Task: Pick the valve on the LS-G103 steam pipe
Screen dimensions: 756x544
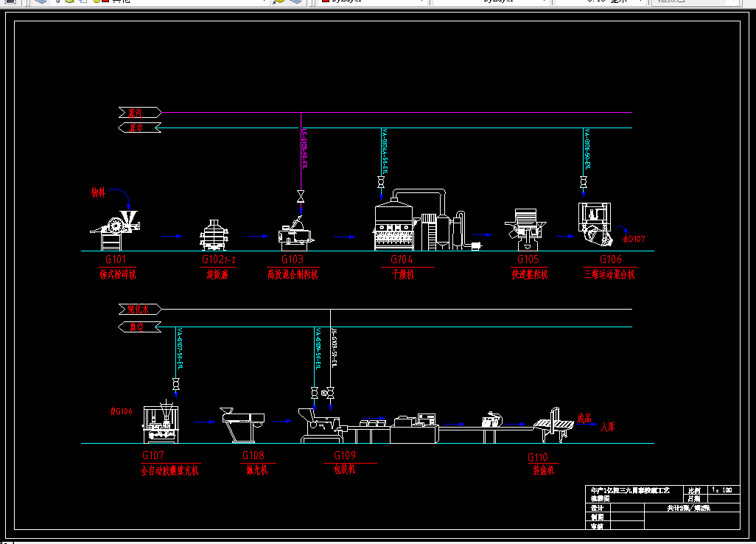Action: click(301, 196)
